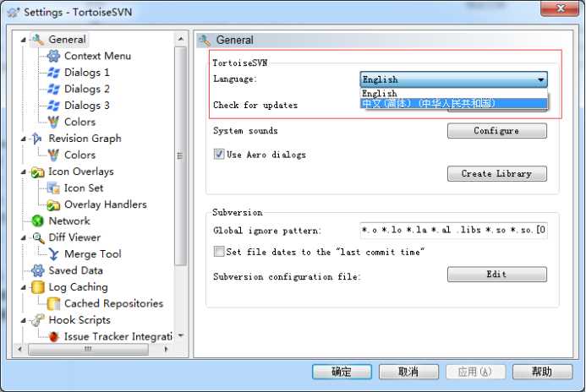Click the Configure system sounds button
Viewport: 586px width, 392px height.
(x=496, y=131)
